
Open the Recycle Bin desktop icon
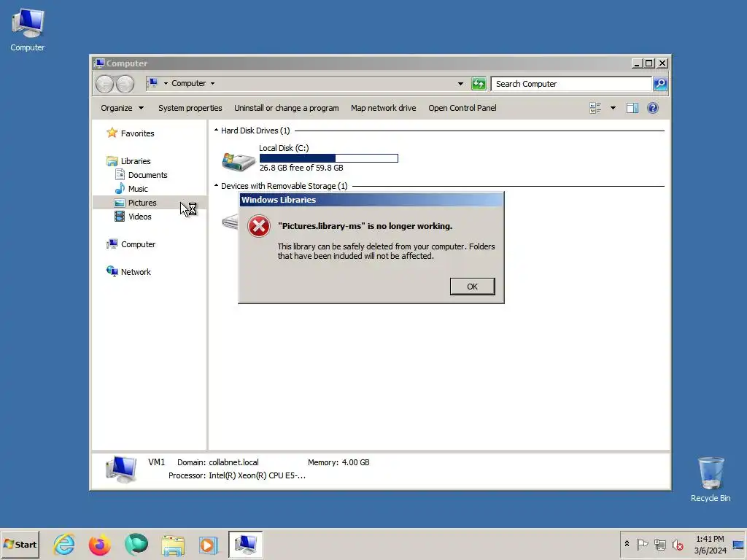(x=711, y=479)
